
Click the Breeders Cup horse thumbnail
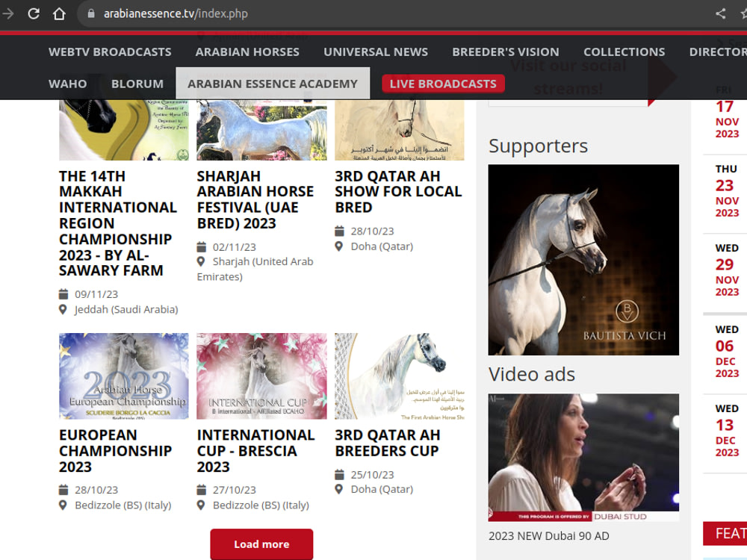[399, 376]
